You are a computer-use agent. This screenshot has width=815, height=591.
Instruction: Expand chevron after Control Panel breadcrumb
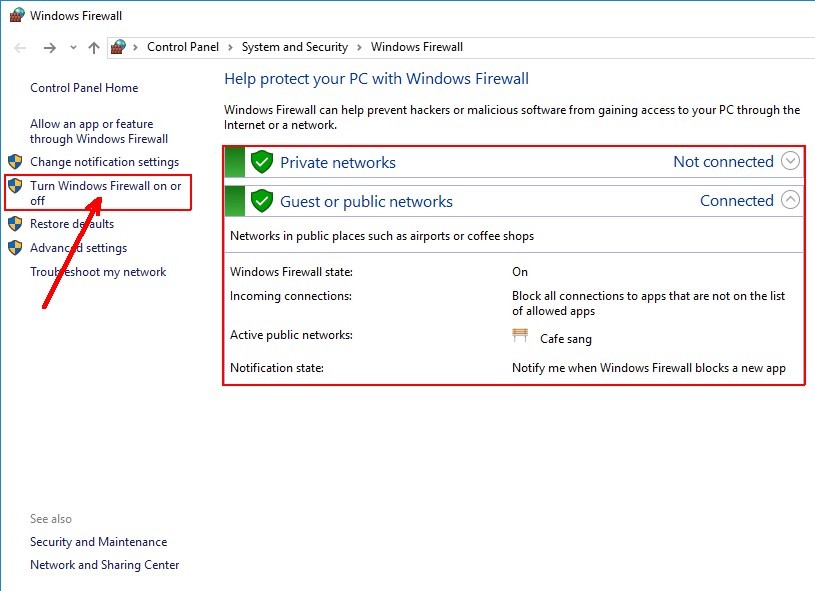(x=230, y=47)
